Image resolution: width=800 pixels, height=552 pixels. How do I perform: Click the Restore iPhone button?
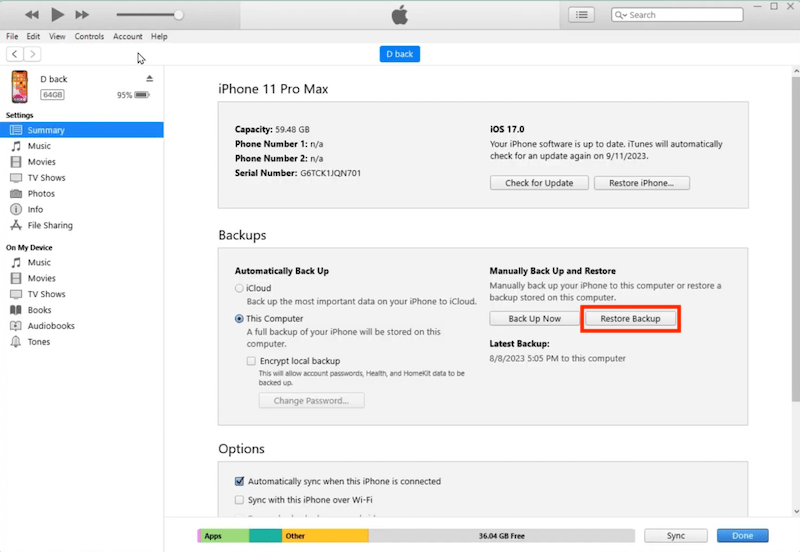coord(641,183)
